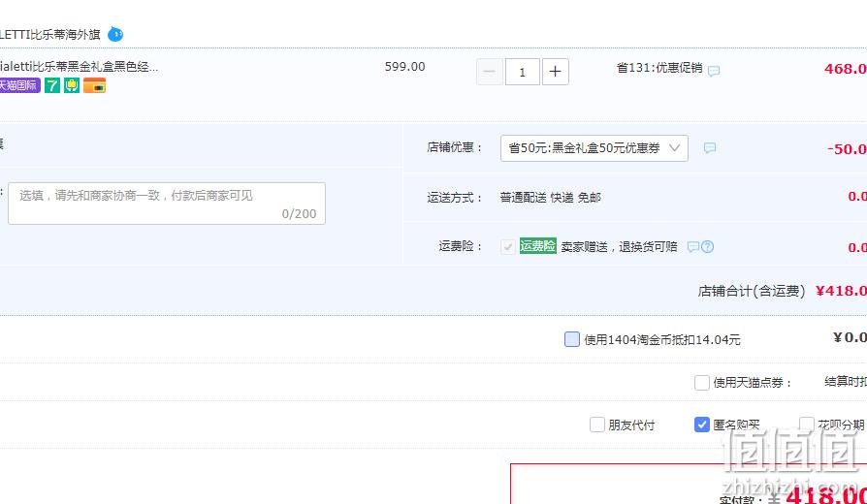
Task: Click the 店铺合计(含运费) label
Action: click(x=751, y=291)
